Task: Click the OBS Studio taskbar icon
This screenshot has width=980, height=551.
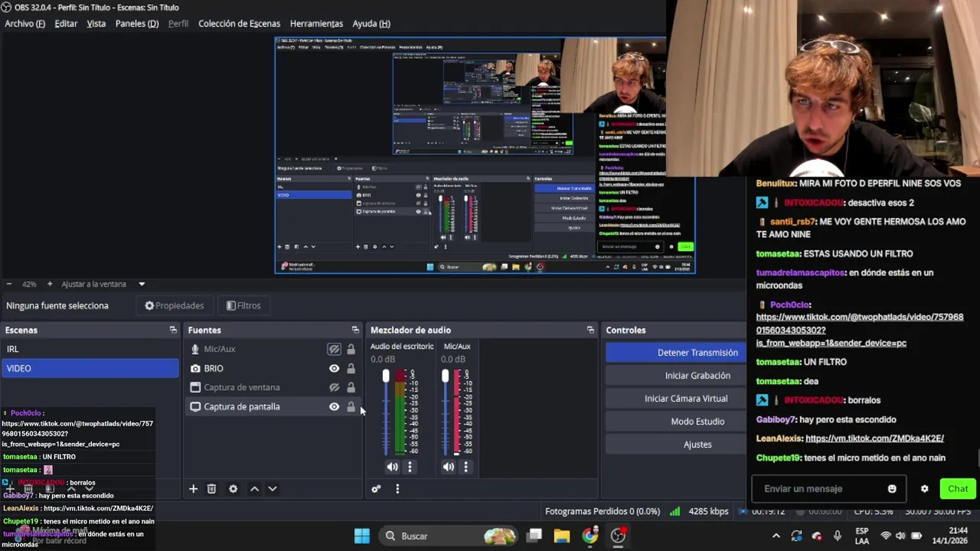Action: pos(618,536)
